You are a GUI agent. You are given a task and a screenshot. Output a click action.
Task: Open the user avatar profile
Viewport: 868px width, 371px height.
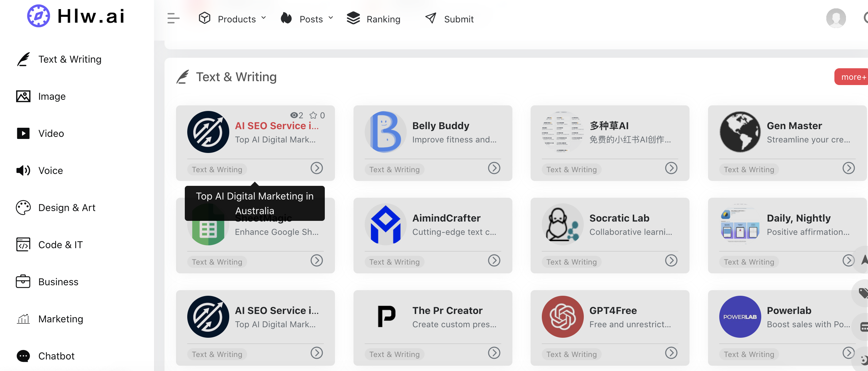[x=836, y=18]
